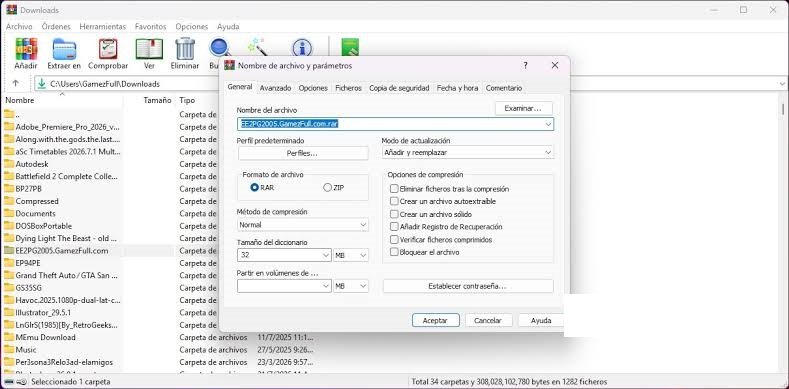Open the Herramientas menu

[x=103, y=26]
